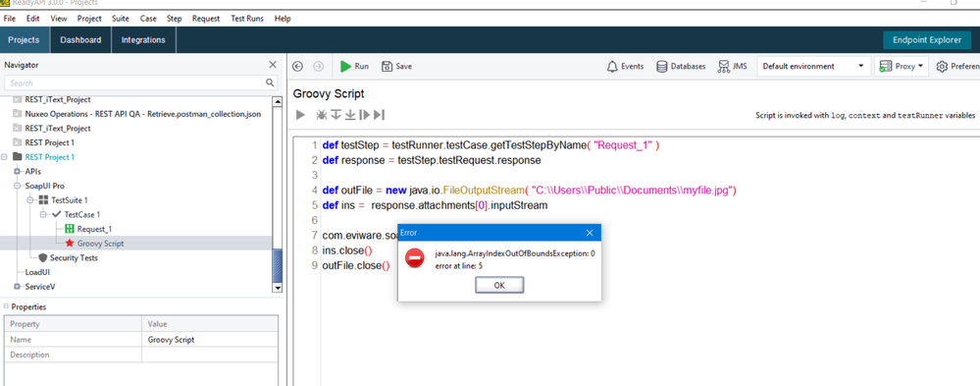Select the highlighted REST Project 1 folder
Viewport: 980px width, 386px height.
click(x=49, y=157)
